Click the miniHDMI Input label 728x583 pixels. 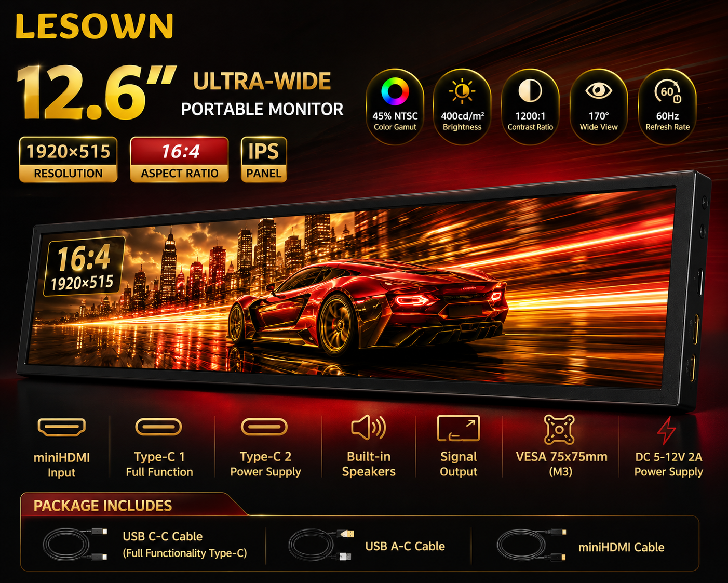click(61, 465)
